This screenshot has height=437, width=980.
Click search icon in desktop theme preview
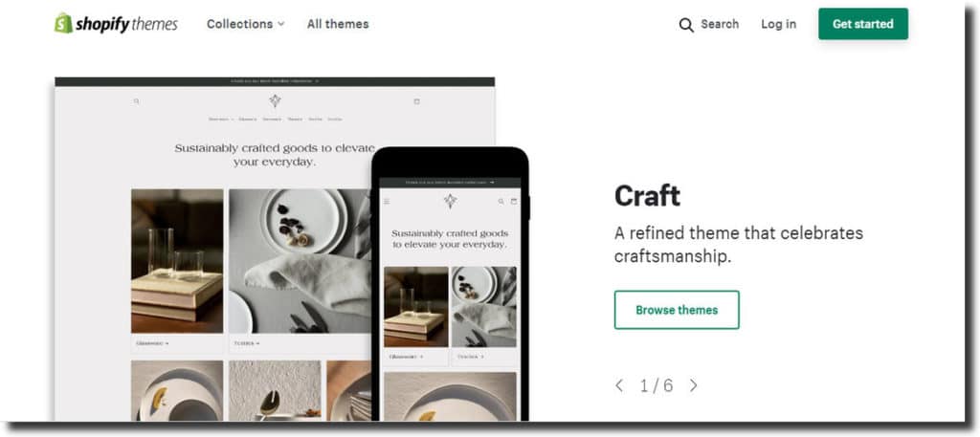click(136, 101)
